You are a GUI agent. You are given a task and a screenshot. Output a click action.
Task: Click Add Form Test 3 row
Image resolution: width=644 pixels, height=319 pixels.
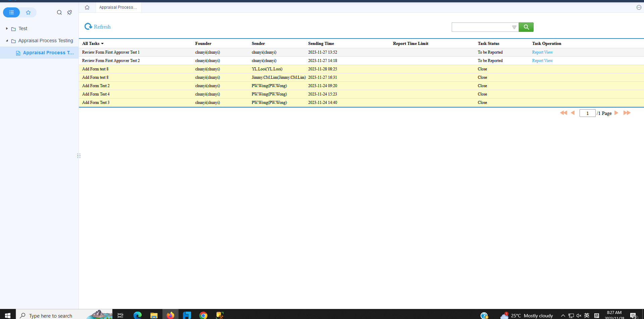pyautogui.click(x=361, y=103)
